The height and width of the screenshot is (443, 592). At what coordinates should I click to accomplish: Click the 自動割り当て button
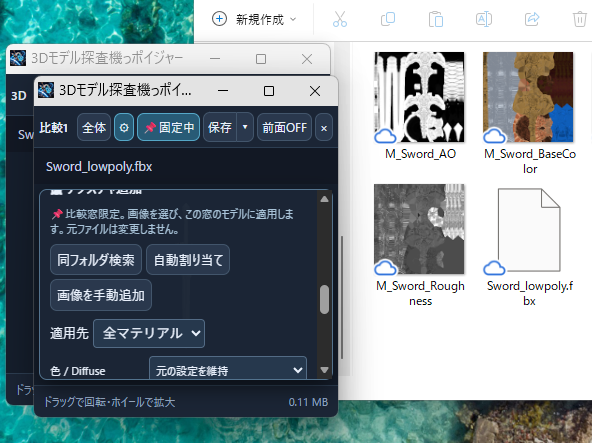coord(188,260)
